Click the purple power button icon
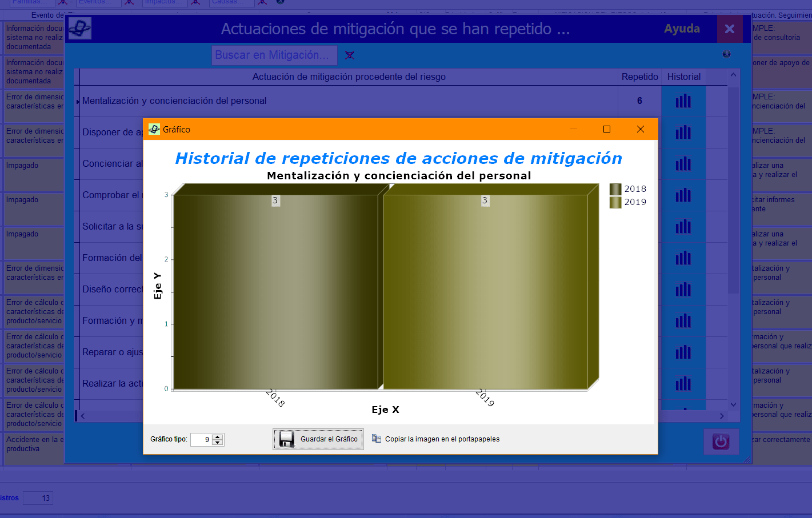This screenshot has height=518, width=812. pos(721,441)
